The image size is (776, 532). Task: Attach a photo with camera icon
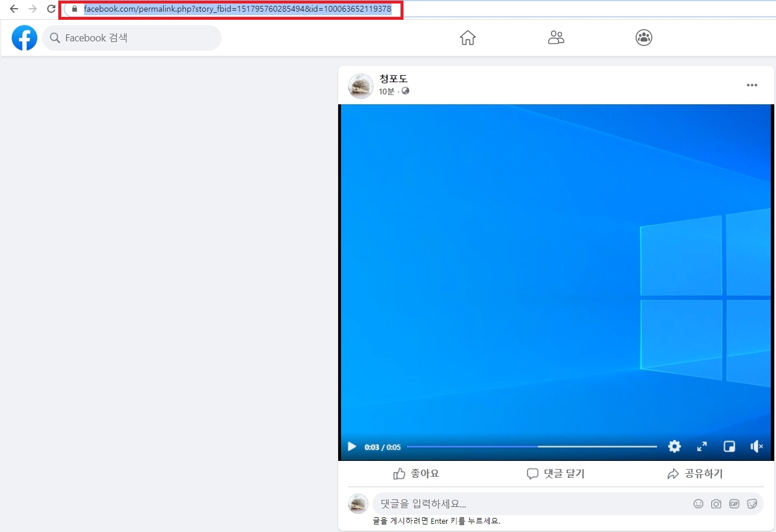coord(716,503)
